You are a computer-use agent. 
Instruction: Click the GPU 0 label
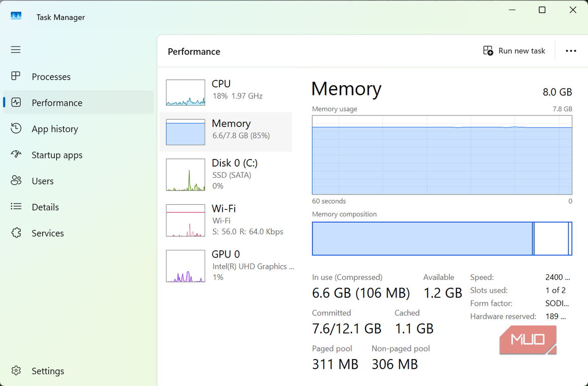(x=226, y=254)
